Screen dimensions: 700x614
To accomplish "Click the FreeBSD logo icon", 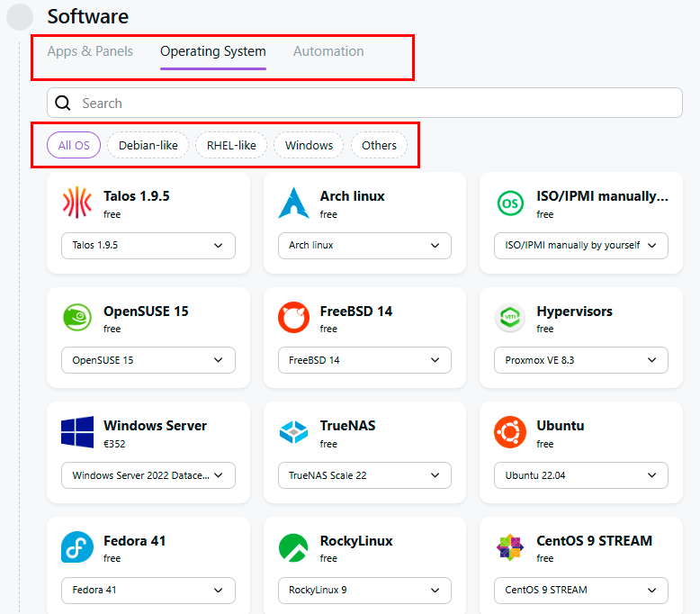I will (293, 318).
